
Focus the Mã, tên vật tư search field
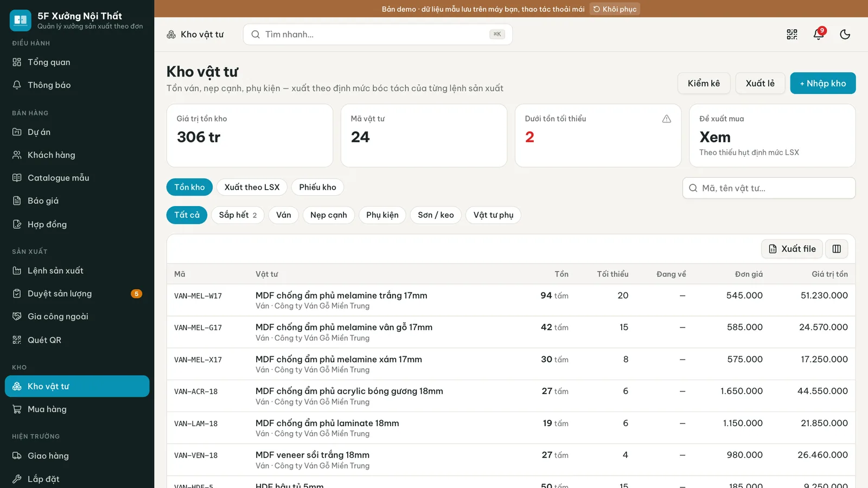[x=769, y=188]
